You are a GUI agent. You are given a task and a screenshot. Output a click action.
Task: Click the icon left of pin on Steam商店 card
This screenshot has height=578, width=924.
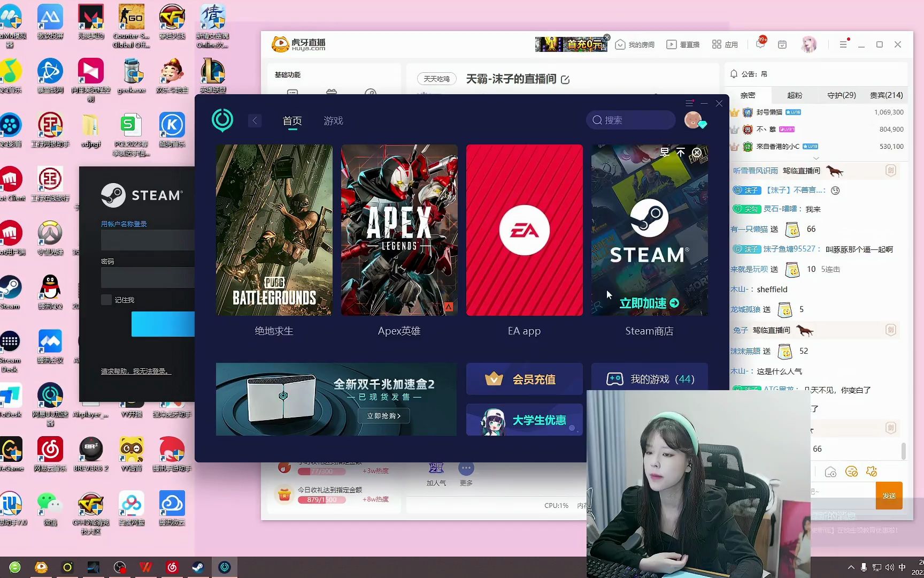click(x=665, y=153)
